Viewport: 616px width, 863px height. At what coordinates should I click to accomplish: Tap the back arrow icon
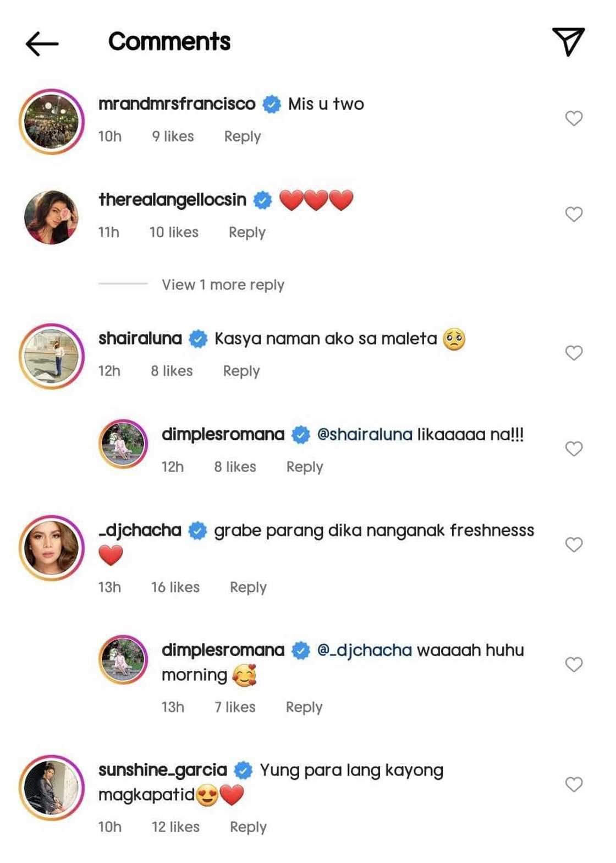tap(42, 43)
